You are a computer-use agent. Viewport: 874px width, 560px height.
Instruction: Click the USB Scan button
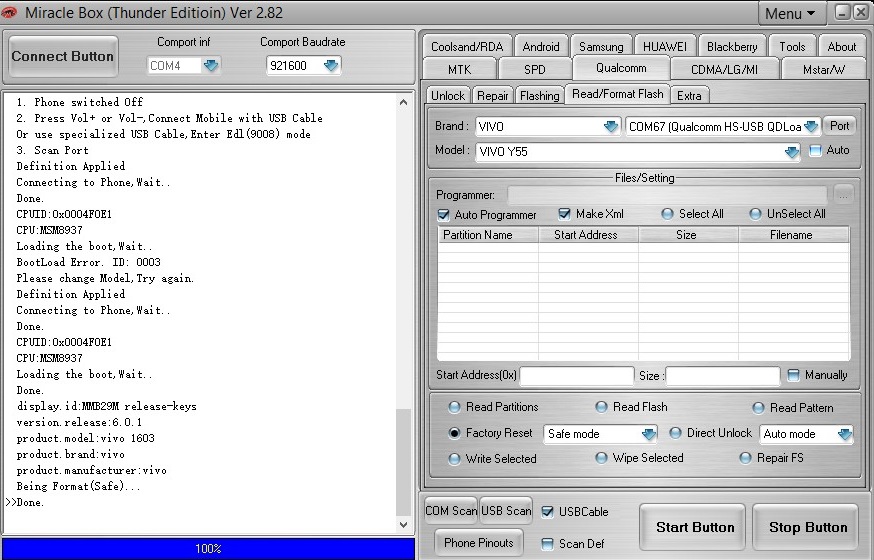506,510
